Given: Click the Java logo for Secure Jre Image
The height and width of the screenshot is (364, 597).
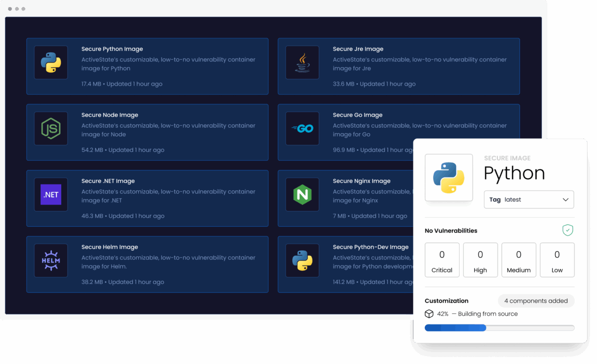Looking at the screenshot, I should pyautogui.click(x=302, y=63).
